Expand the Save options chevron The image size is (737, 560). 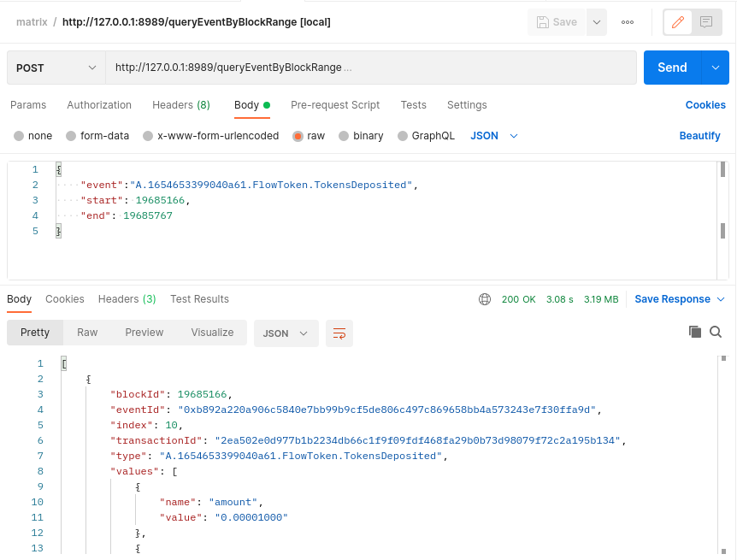tap(597, 22)
